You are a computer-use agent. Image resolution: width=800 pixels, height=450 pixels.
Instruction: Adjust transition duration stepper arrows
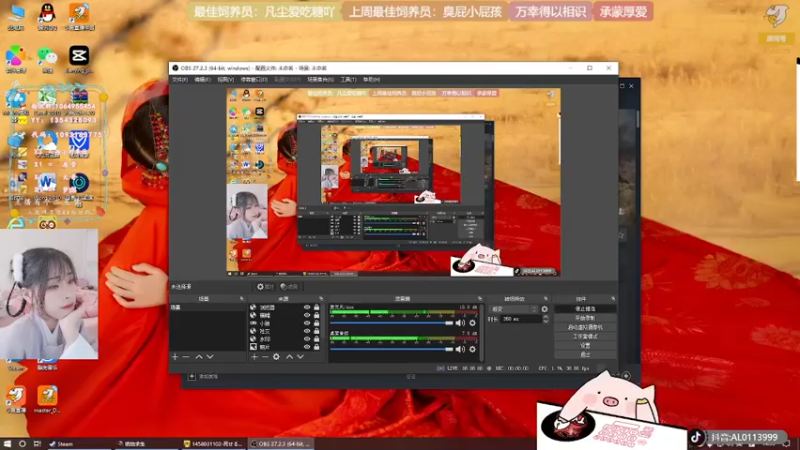545,319
